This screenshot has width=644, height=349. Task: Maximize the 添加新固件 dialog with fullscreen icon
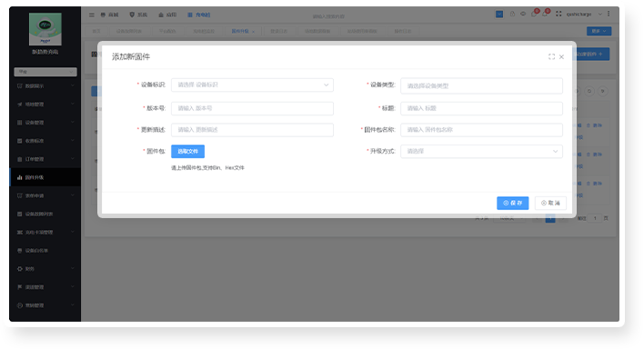(x=551, y=56)
